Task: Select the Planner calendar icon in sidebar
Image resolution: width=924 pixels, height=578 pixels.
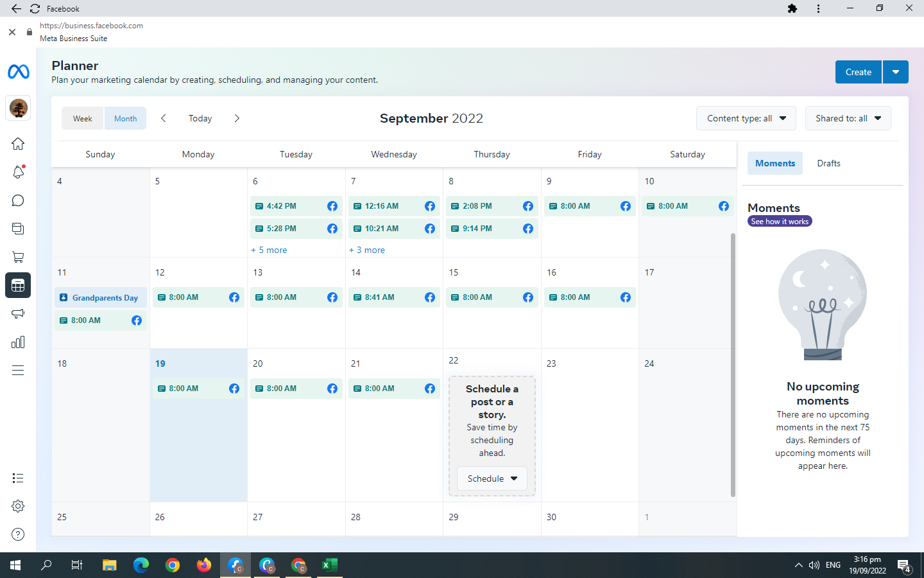Action: click(18, 285)
